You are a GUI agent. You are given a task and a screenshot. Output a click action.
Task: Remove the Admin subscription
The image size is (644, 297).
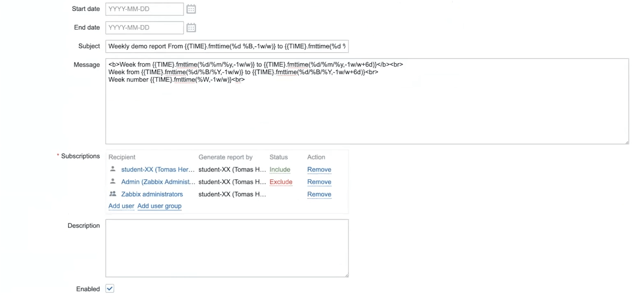pyautogui.click(x=319, y=182)
